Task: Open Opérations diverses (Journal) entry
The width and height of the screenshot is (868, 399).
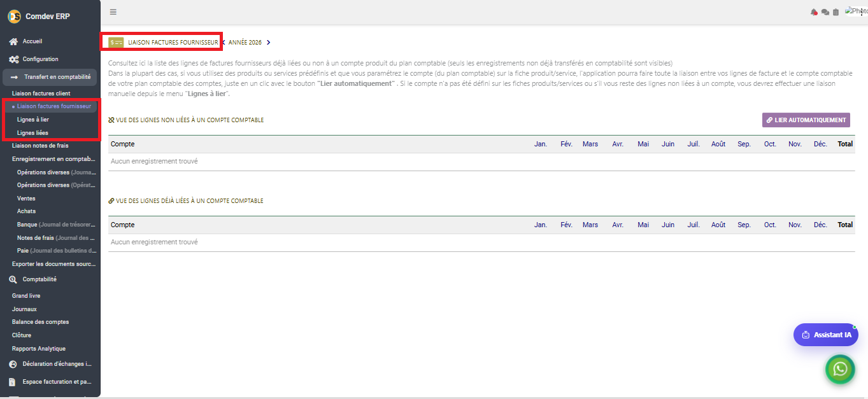Action: (57, 172)
